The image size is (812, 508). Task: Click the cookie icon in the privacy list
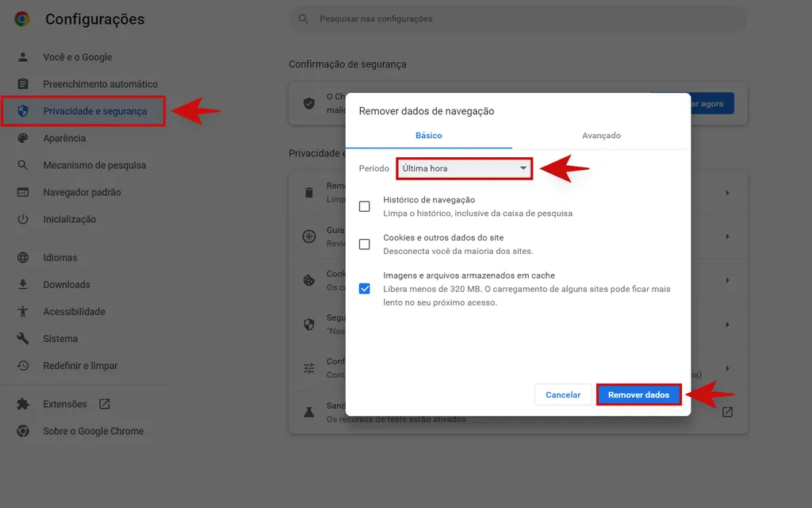pos(309,280)
